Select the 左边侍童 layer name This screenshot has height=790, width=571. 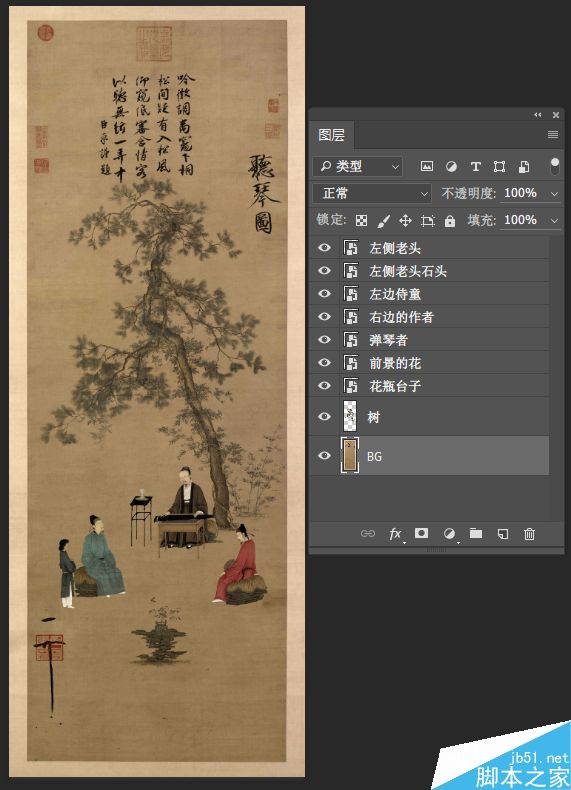tap(395, 294)
